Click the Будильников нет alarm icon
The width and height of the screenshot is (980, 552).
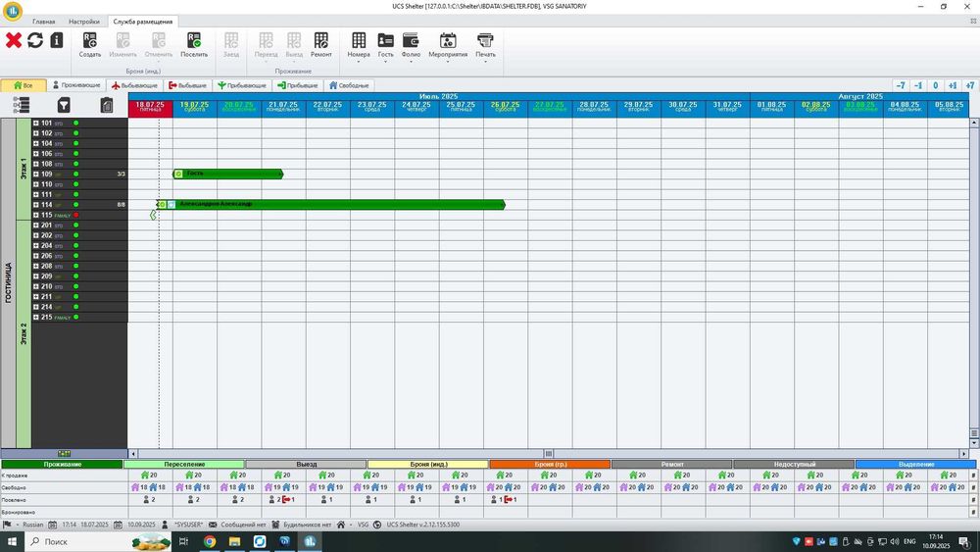click(275, 525)
